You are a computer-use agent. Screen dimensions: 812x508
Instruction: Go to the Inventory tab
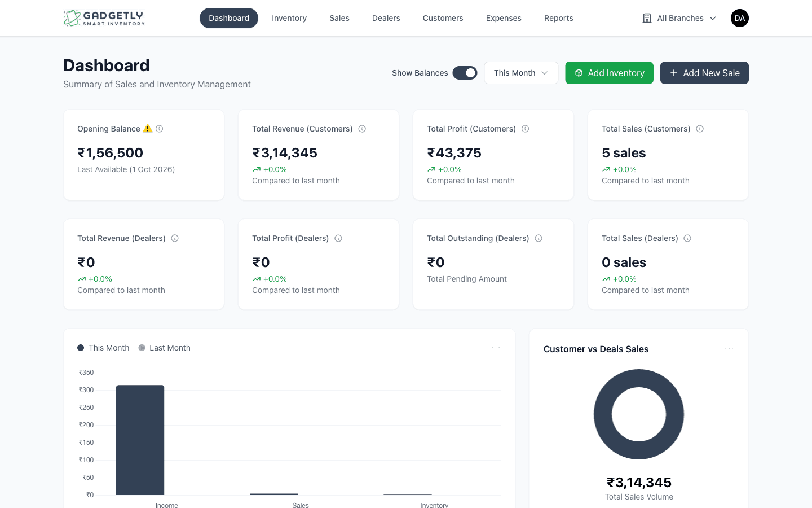coord(289,18)
